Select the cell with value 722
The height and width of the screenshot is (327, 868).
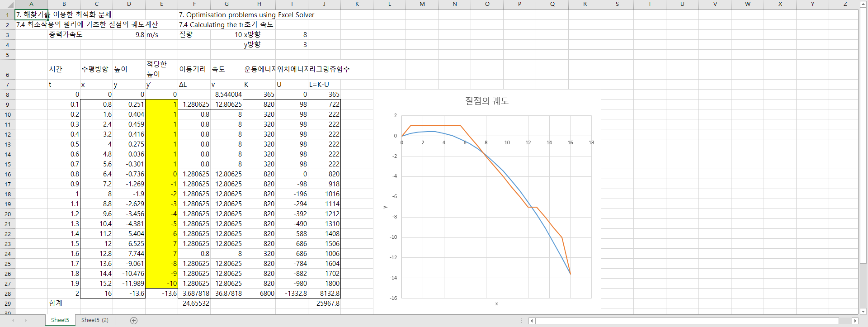tap(324, 104)
